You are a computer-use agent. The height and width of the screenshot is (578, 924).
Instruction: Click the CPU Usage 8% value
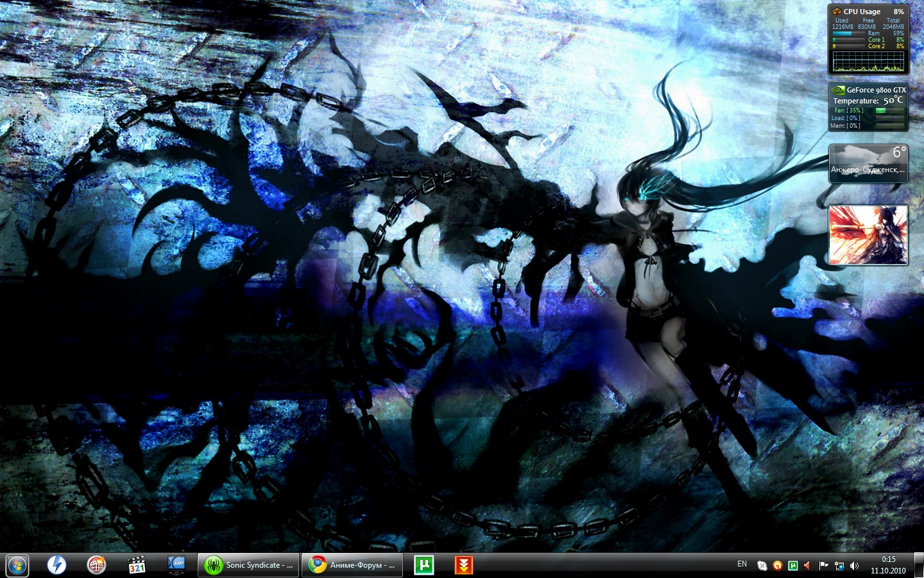coord(898,12)
